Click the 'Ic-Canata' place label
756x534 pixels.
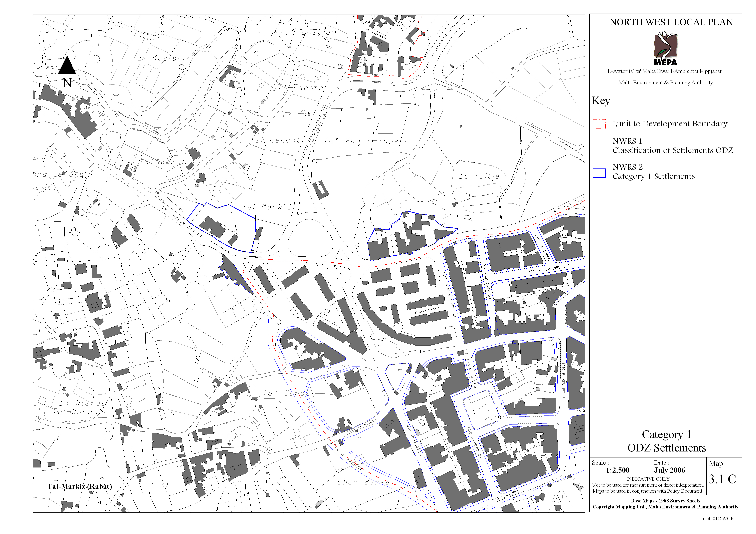tap(300, 88)
